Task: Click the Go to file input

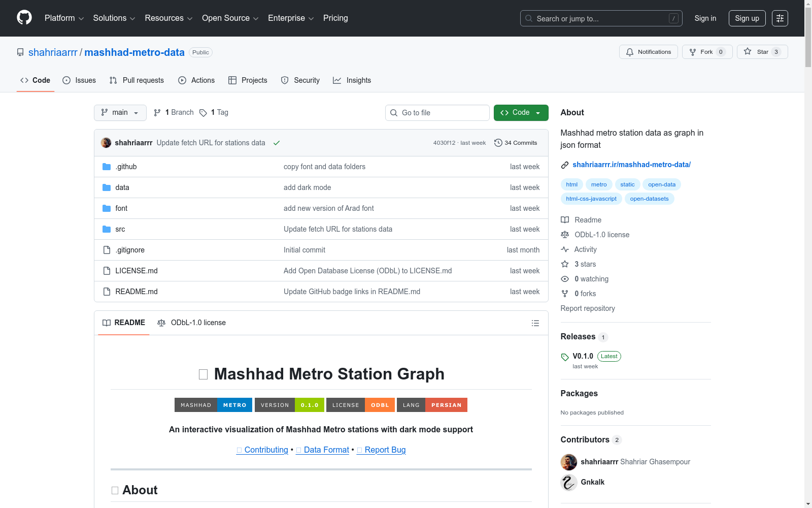Action: click(x=437, y=113)
